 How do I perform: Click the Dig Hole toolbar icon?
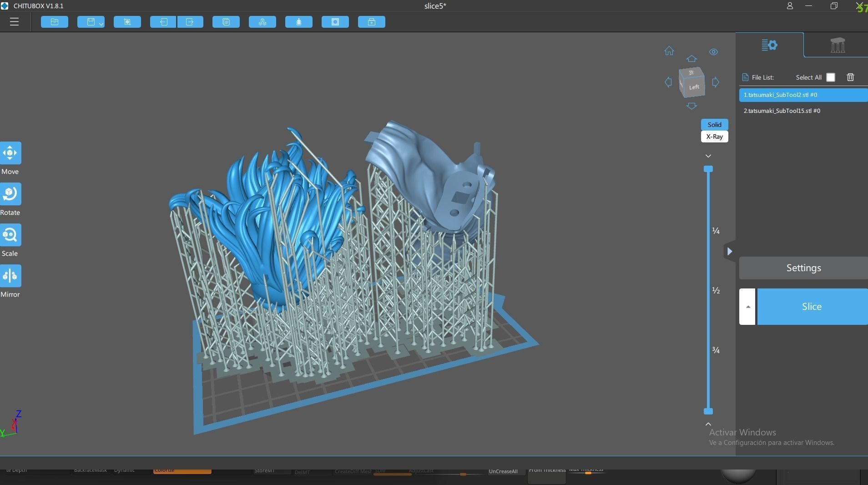[335, 22]
